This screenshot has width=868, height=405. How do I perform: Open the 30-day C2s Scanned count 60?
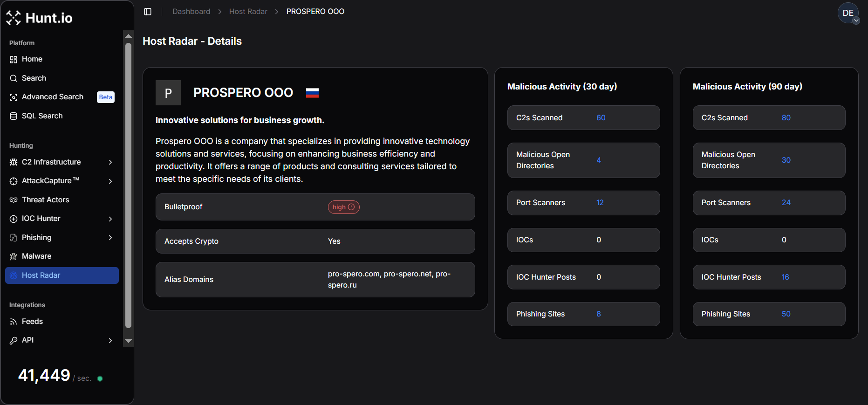(x=601, y=118)
